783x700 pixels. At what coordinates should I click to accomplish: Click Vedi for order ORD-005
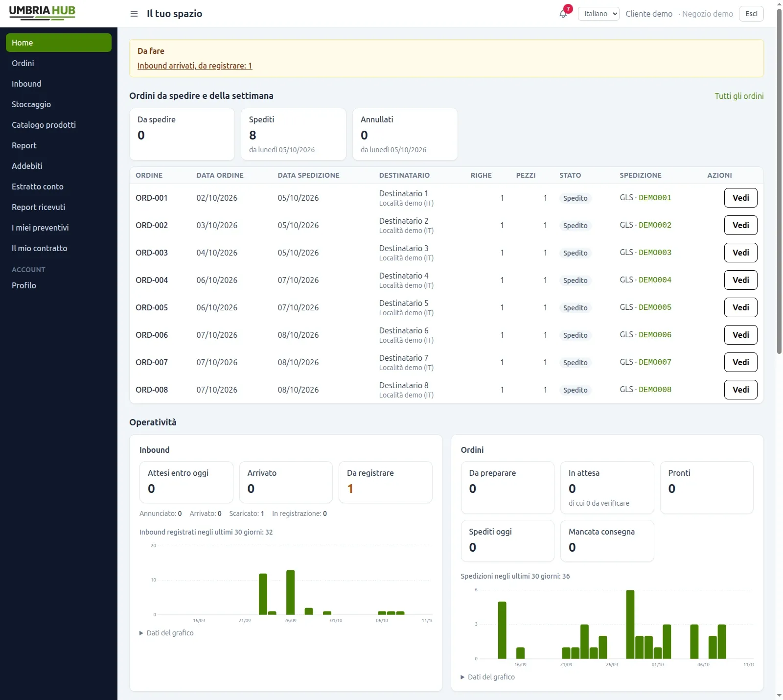741,307
